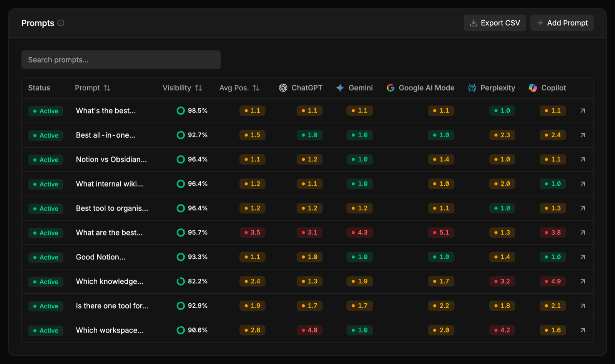Open details arrow for Which knowledge row

[x=583, y=281]
